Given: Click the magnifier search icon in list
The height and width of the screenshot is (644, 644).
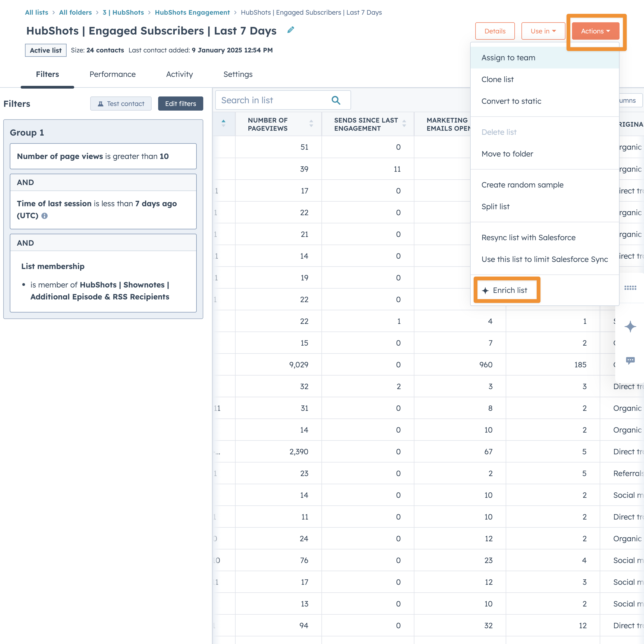Looking at the screenshot, I should 336,100.
